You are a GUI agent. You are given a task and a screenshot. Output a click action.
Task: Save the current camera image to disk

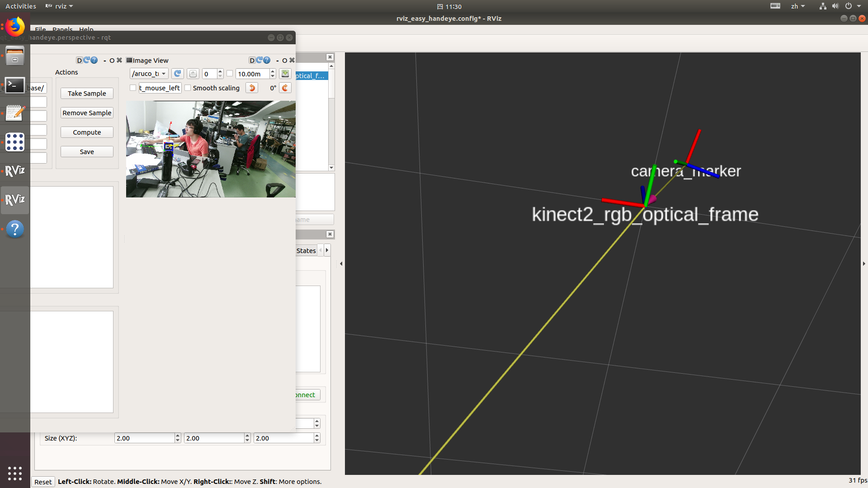pyautogui.click(x=285, y=74)
